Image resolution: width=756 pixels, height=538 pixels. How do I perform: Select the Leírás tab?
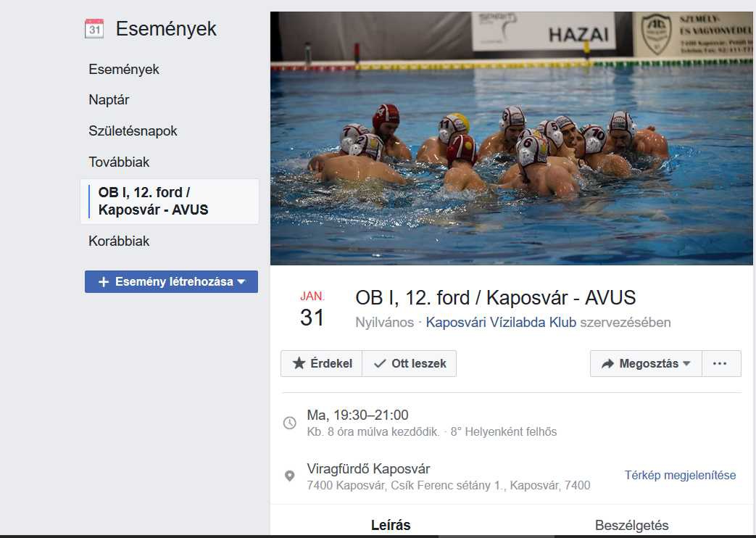(x=391, y=525)
